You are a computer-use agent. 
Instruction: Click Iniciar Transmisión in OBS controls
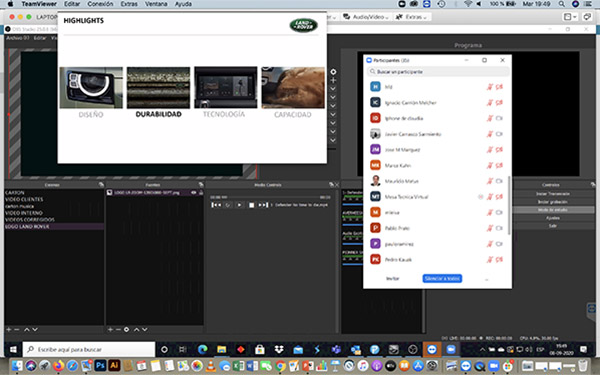coord(553,194)
